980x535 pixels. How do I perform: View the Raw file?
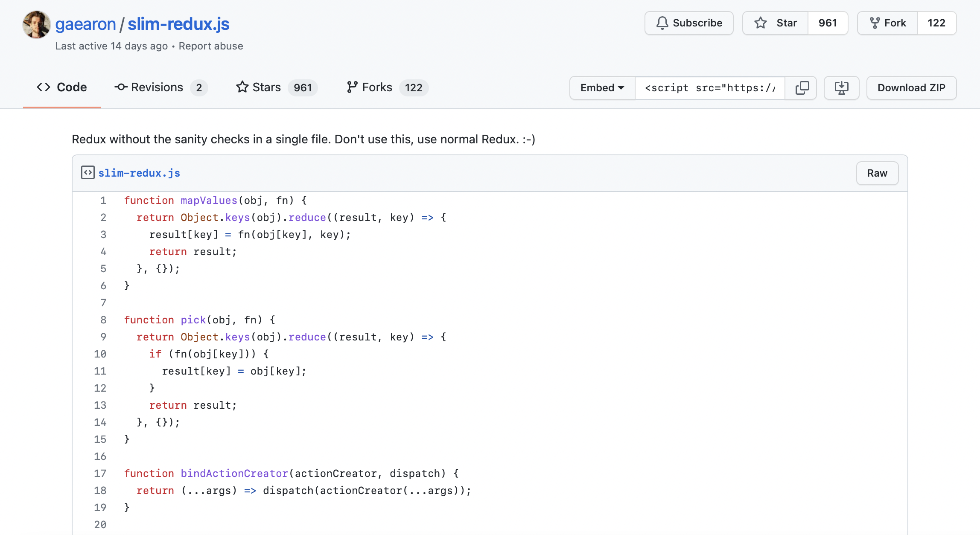coord(877,173)
